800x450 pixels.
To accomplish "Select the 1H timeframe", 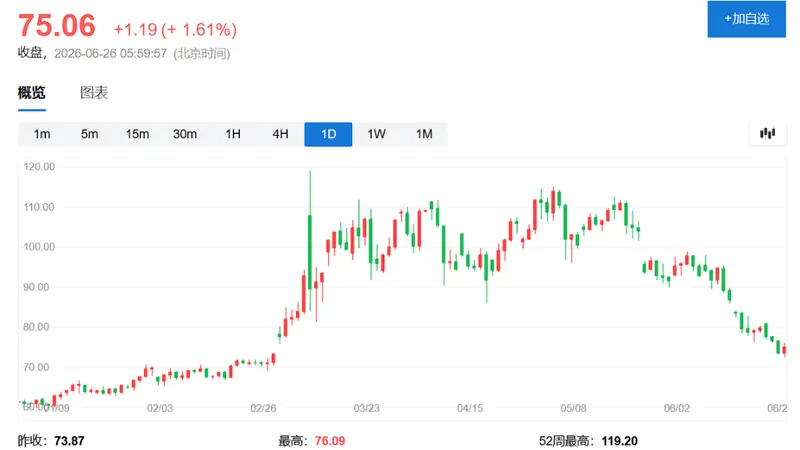I will (x=233, y=134).
